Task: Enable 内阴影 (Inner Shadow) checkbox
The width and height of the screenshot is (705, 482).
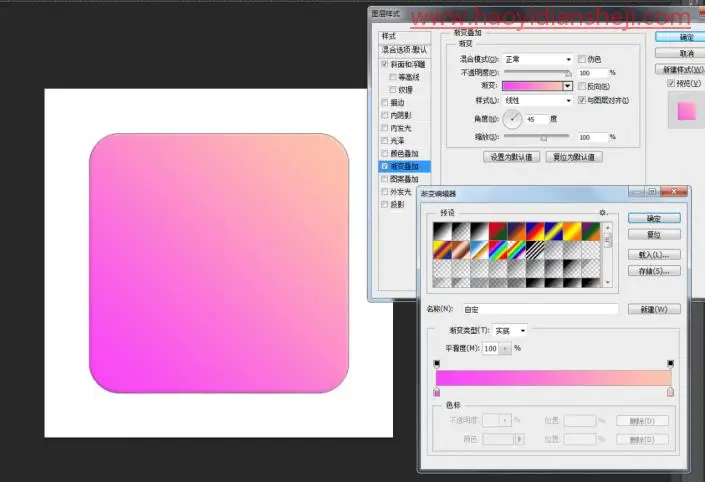Action: pos(384,115)
